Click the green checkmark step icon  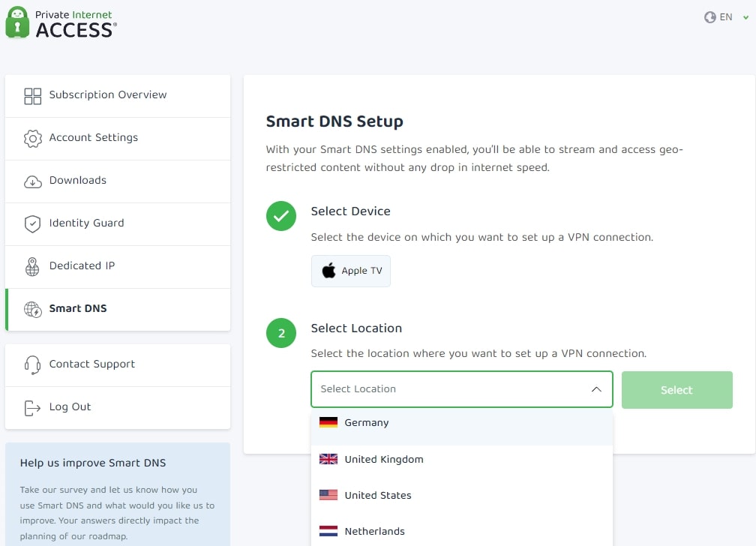281,216
